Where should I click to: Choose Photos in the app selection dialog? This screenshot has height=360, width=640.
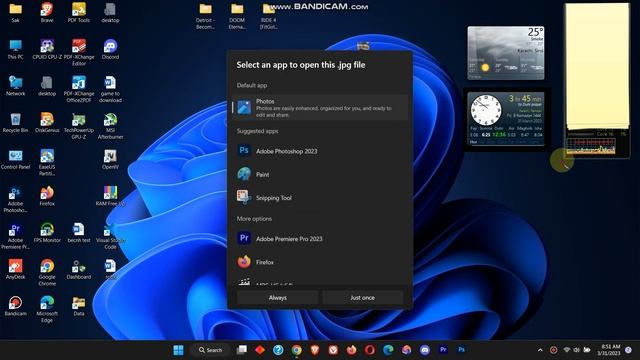[320, 108]
